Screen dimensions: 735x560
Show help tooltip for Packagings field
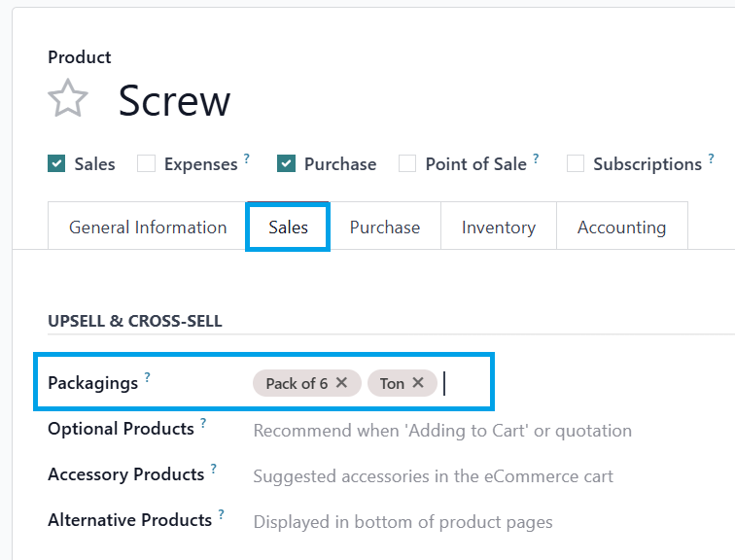pyautogui.click(x=148, y=377)
